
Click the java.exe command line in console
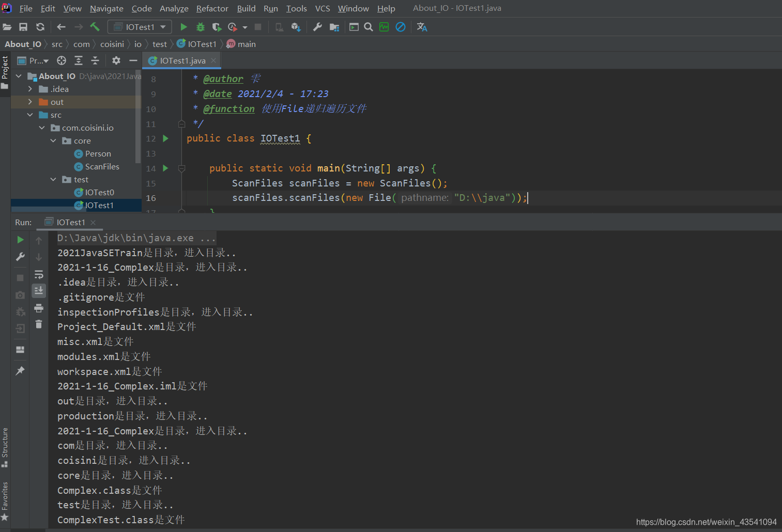click(136, 238)
